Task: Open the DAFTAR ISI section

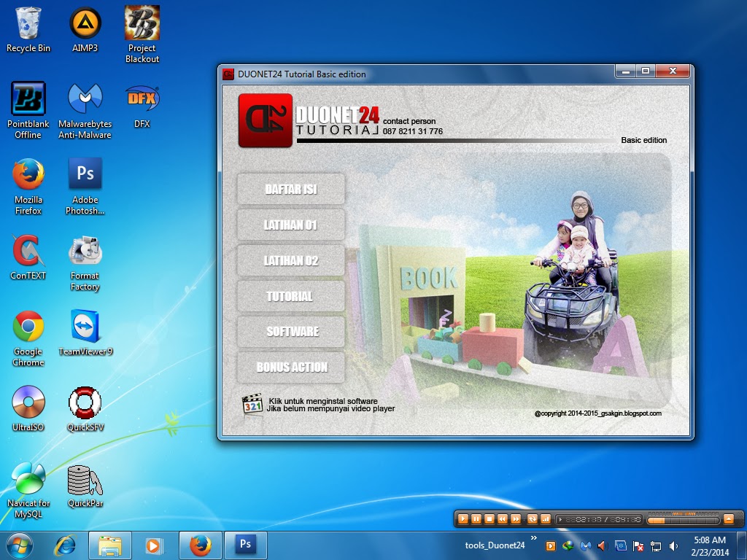Action: tap(290, 189)
